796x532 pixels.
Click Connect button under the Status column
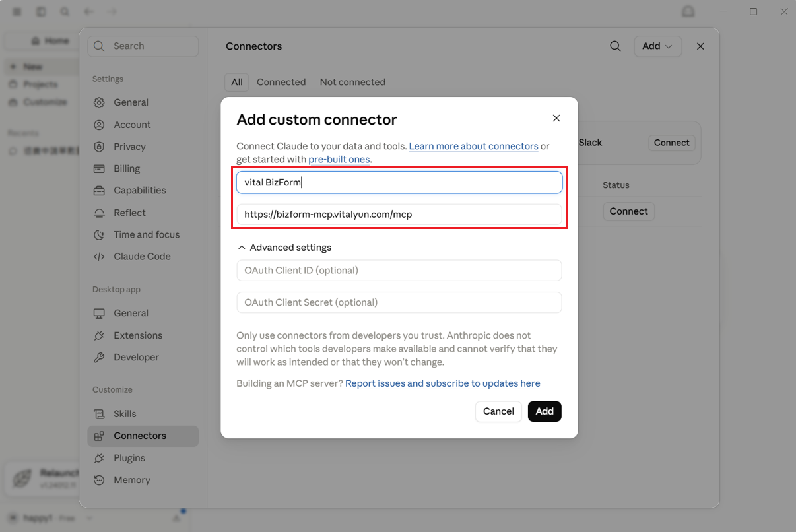(628, 211)
